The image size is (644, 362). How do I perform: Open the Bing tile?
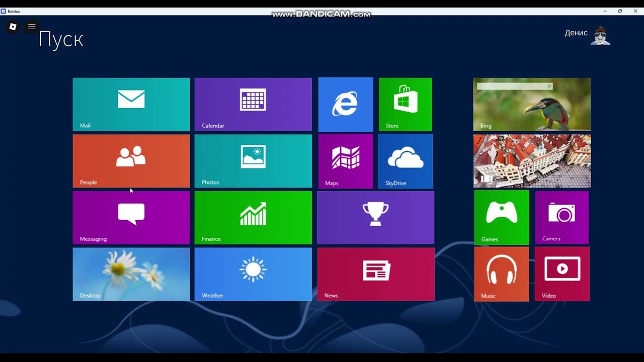[x=532, y=105]
